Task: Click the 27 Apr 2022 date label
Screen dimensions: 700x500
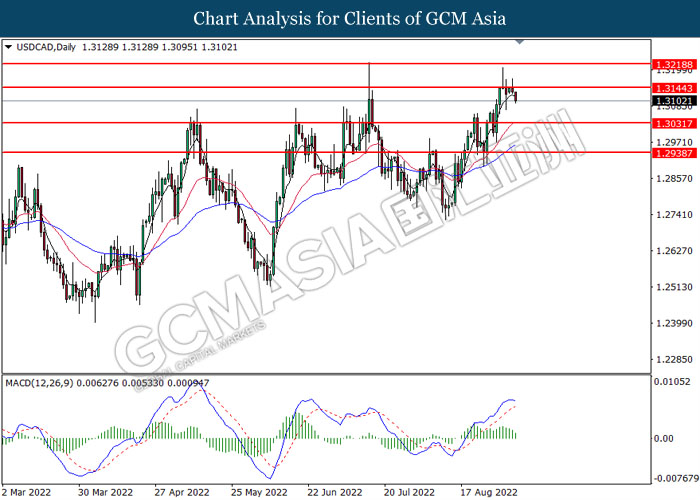Action: point(182,492)
